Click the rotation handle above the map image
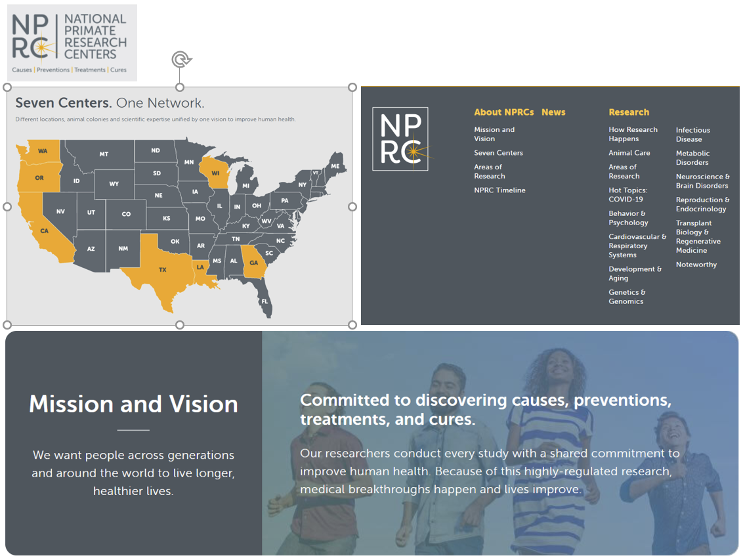The height and width of the screenshot is (560, 743). (181, 60)
